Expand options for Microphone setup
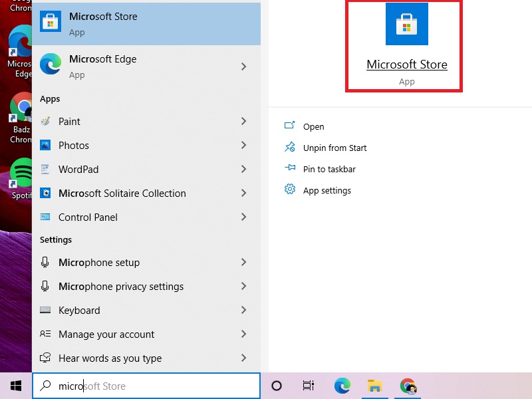The width and height of the screenshot is (532, 399). (x=243, y=262)
